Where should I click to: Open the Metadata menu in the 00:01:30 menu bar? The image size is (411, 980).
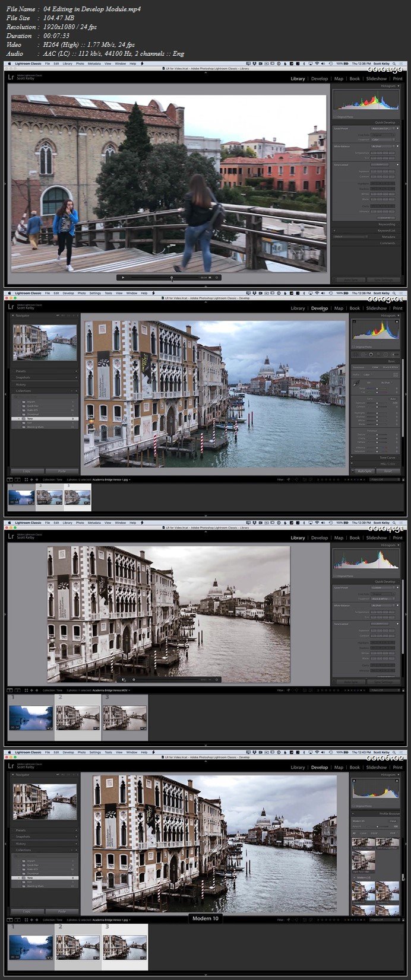pos(94,63)
